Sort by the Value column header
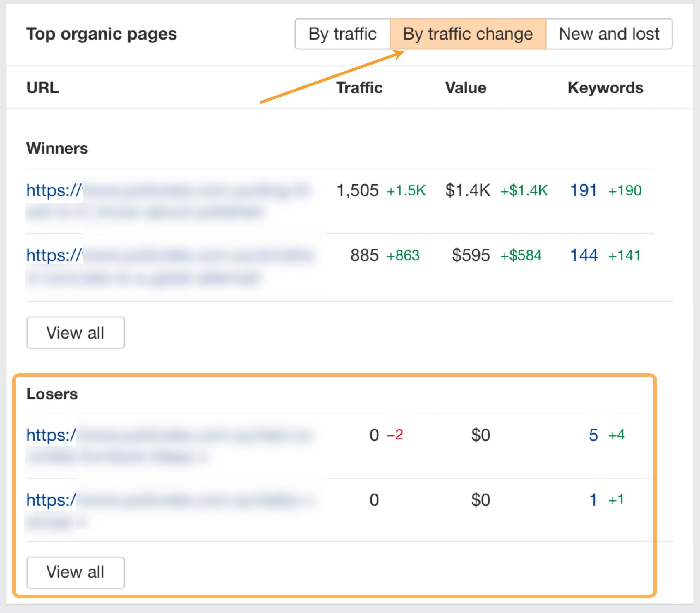The height and width of the screenshot is (613, 700). (466, 87)
